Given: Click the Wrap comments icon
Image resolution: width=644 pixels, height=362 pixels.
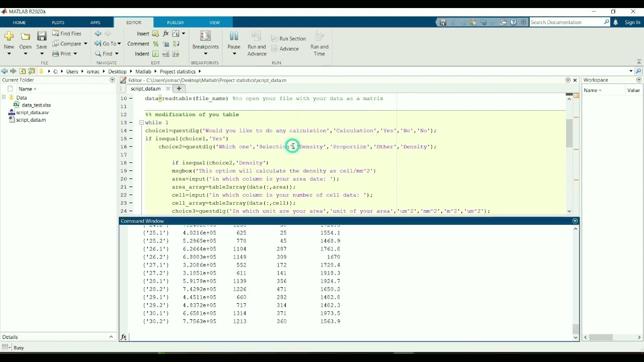Looking at the screenshot, I should coord(176,44).
